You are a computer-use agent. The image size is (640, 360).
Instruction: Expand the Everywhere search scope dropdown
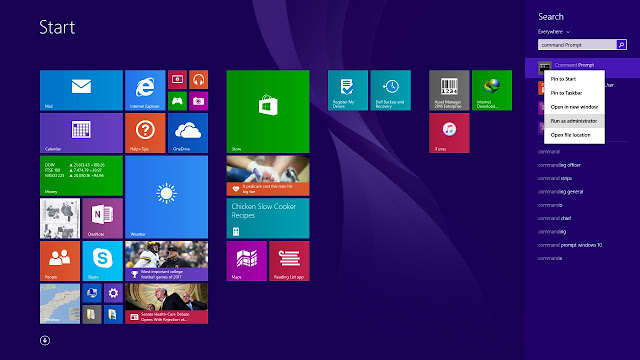click(554, 31)
